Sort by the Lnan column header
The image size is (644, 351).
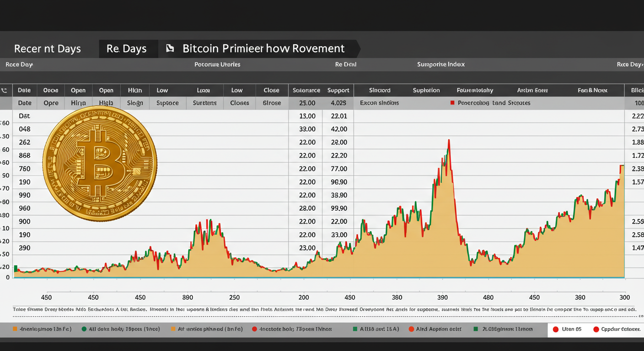pyautogui.click(x=203, y=90)
